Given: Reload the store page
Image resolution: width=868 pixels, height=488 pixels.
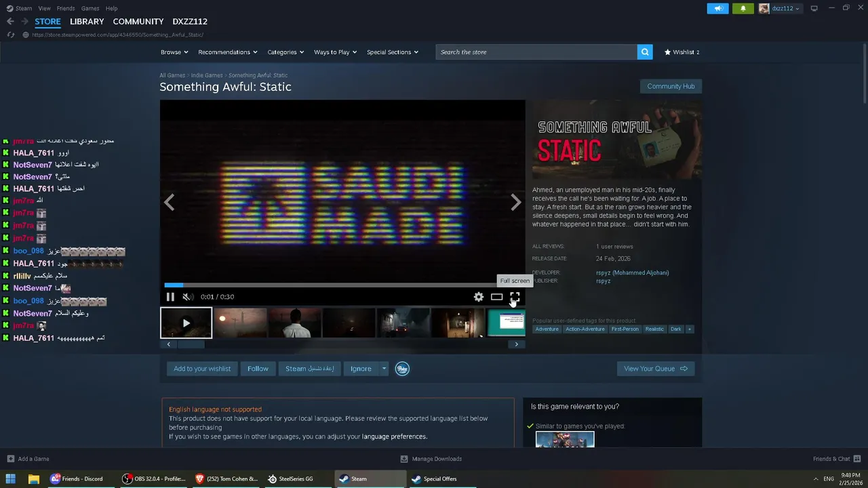Looking at the screenshot, I should point(10,35).
